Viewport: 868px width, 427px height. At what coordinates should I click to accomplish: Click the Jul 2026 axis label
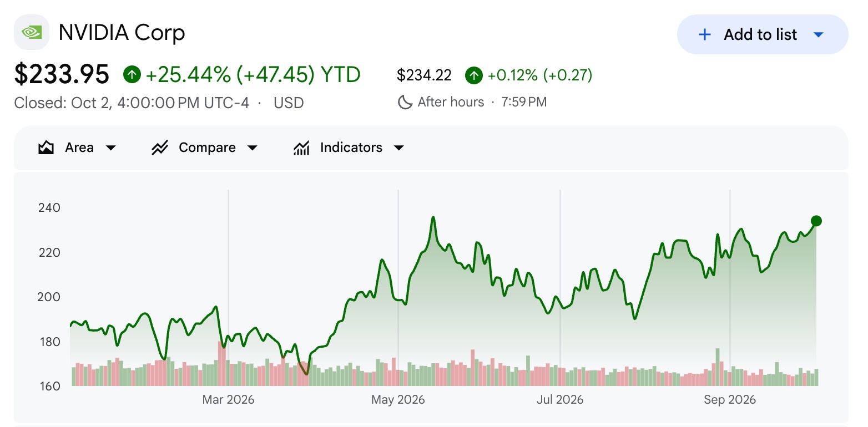pyautogui.click(x=560, y=399)
